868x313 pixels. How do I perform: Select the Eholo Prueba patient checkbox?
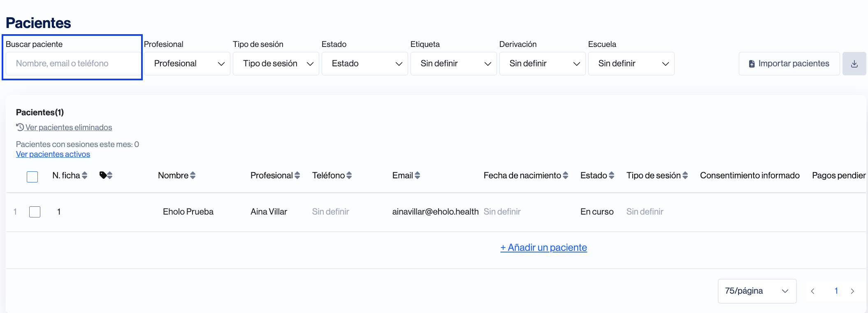[35, 212]
